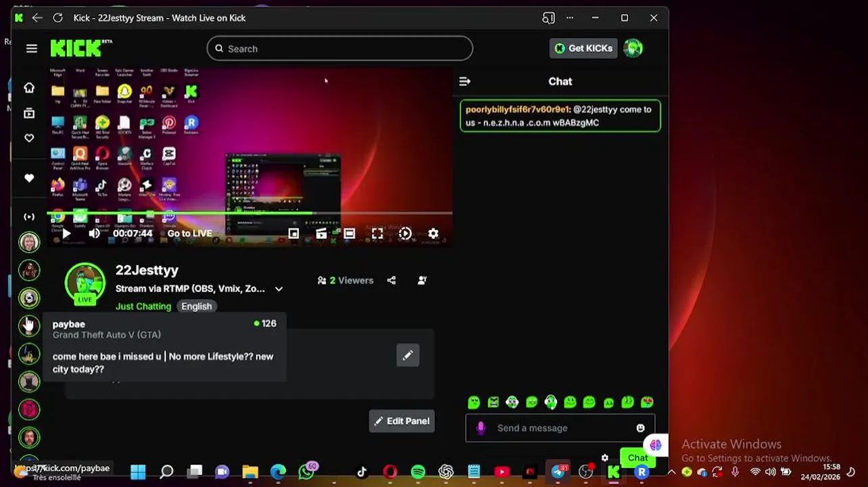Click the Get KICKs button
The width and height of the screenshot is (868, 487).
point(583,48)
